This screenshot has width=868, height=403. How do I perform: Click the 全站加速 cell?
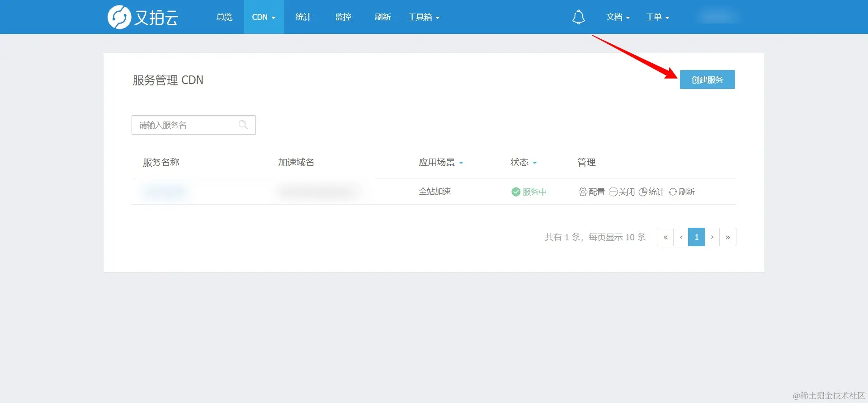(434, 192)
